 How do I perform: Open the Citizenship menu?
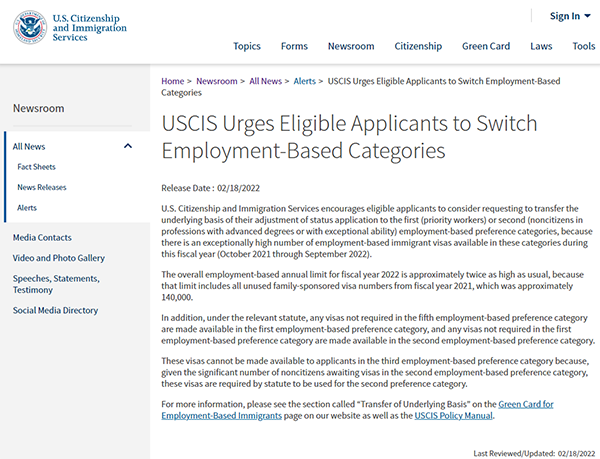pyautogui.click(x=418, y=46)
